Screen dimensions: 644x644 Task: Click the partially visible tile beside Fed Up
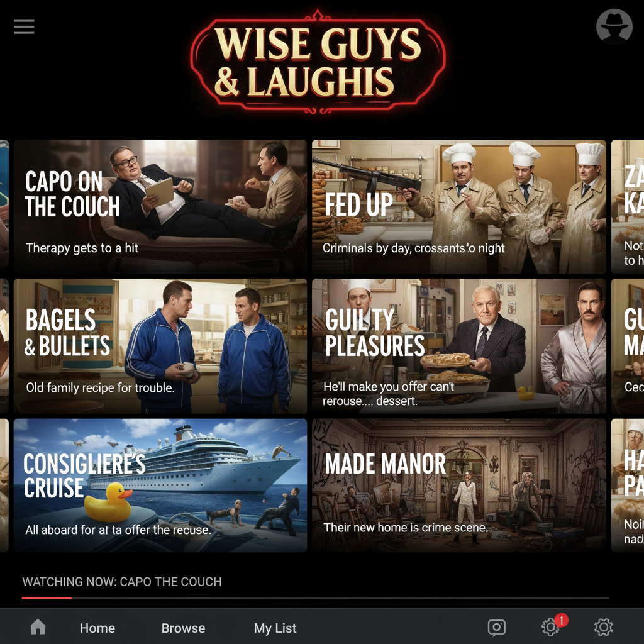click(628, 206)
